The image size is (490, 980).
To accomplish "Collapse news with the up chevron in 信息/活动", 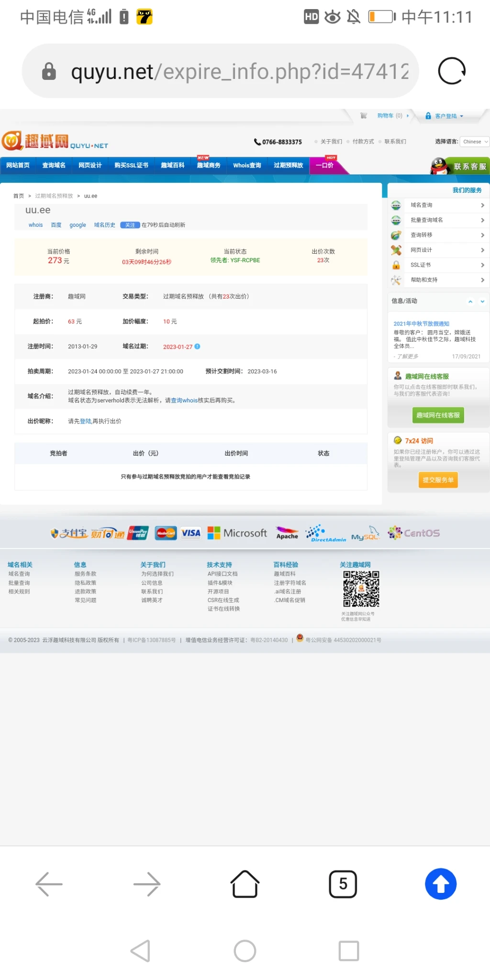I will coord(470,301).
